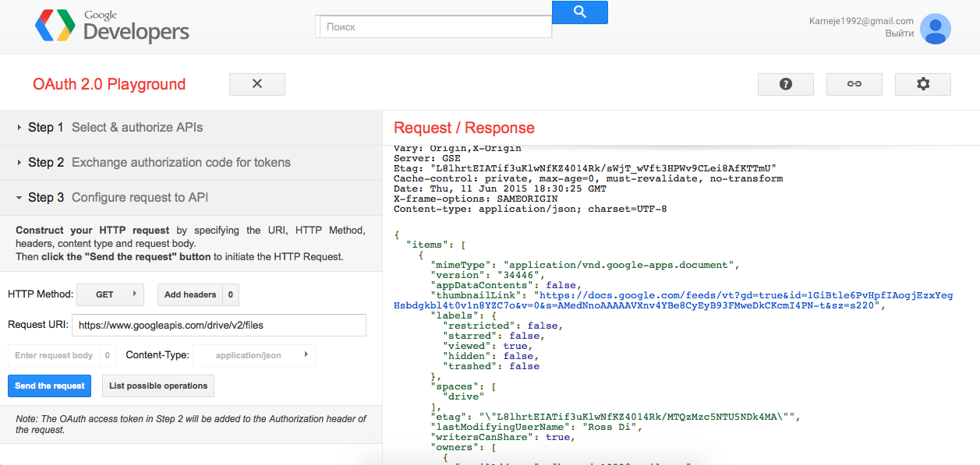This screenshot has height=465, width=980.
Task: Click the X-frame-options: SAMEORIGIN line
Action: 476,199
